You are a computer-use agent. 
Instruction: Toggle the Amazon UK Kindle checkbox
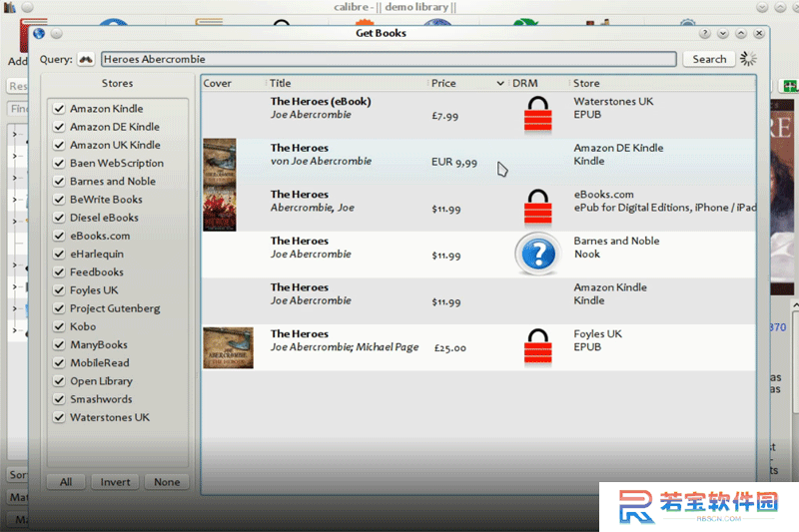[x=59, y=145]
